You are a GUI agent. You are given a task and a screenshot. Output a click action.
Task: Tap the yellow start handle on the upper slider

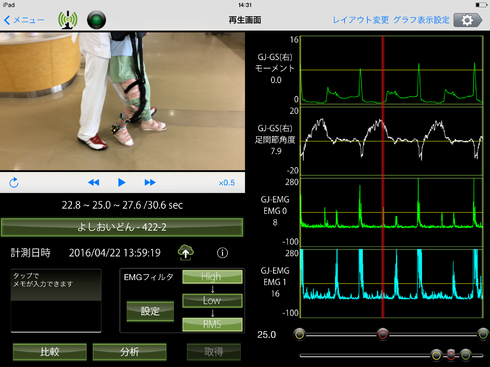coord(300,334)
